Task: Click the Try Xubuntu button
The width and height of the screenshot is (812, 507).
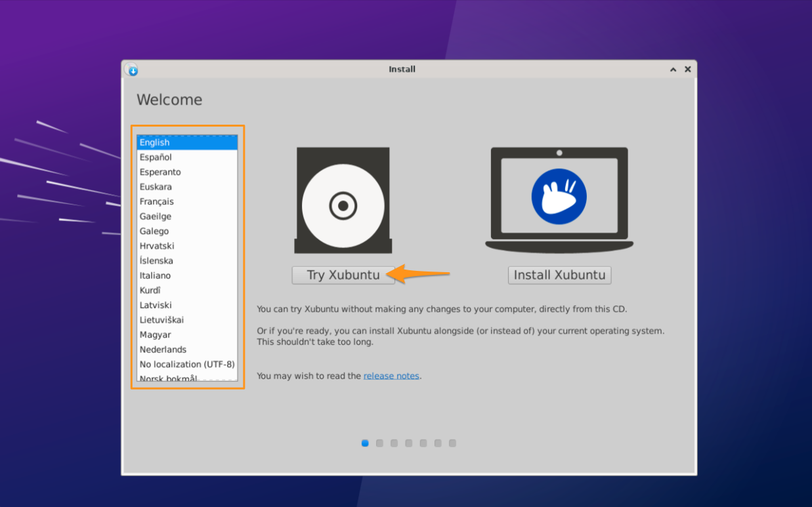Action: (343, 275)
